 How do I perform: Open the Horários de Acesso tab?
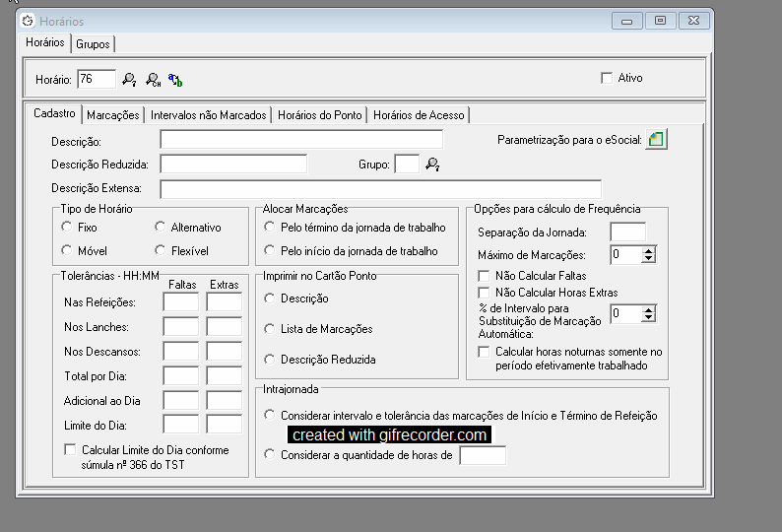pos(419,115)
